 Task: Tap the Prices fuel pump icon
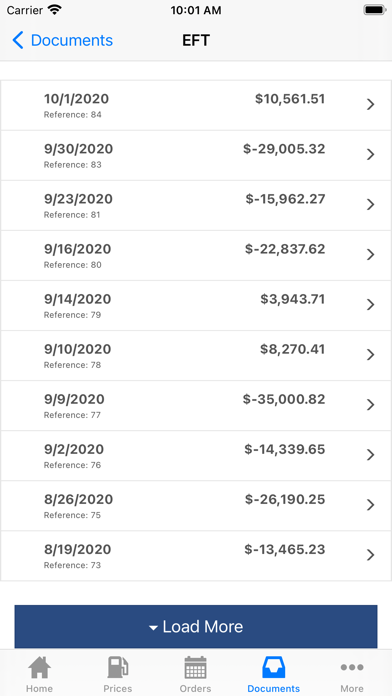118,667
